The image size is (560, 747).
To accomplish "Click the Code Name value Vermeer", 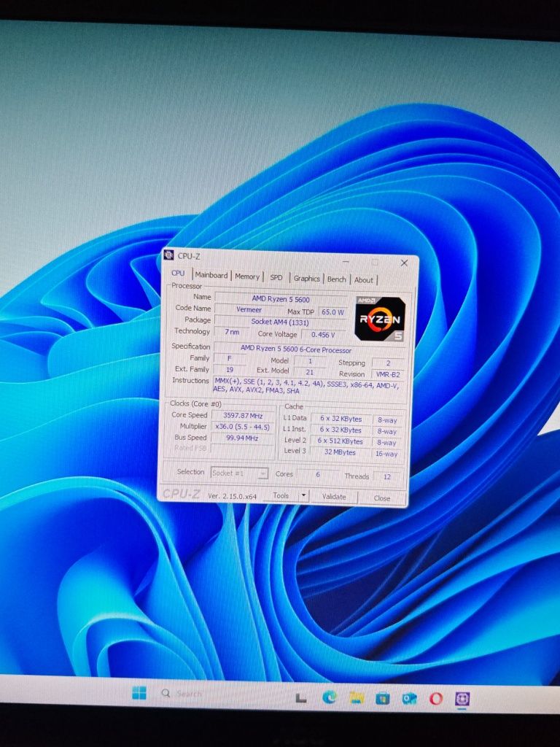I will pyautogui.click(x=249, y=309).
